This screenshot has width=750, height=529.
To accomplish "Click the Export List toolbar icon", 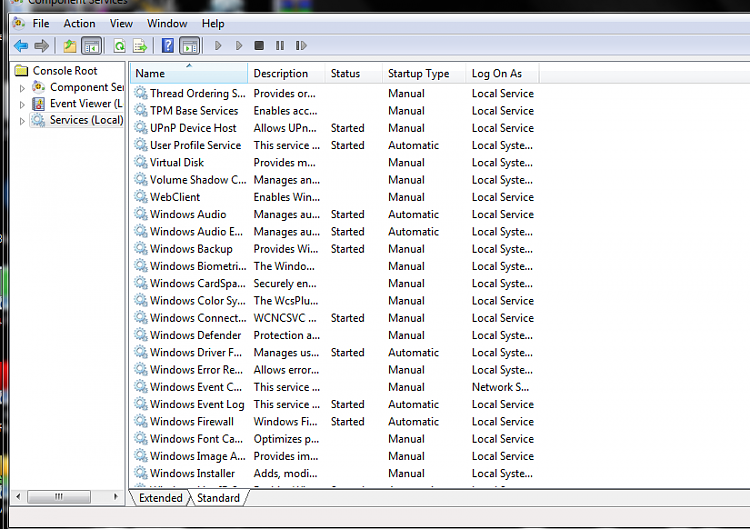I will click(140, 46).
